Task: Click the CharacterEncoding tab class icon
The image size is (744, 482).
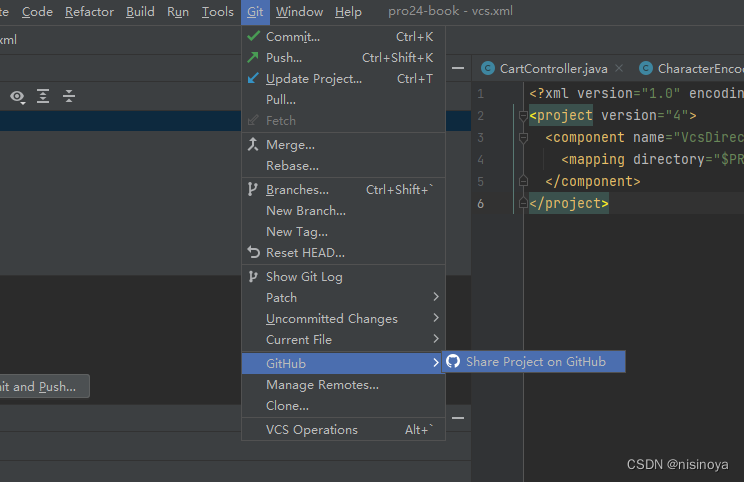Action: (x=646, y=68)
